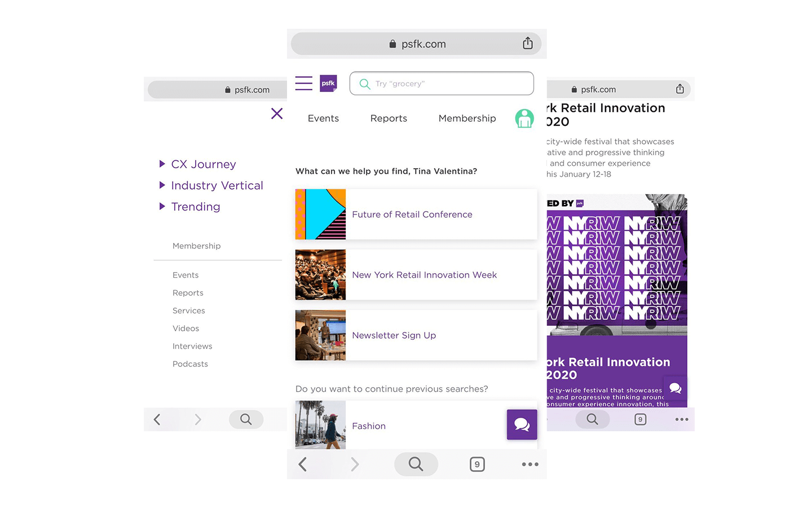Viewport: 812px width, 508px height.
Task: Focus the Try "grocery" search field
Action: click(442, 84)
